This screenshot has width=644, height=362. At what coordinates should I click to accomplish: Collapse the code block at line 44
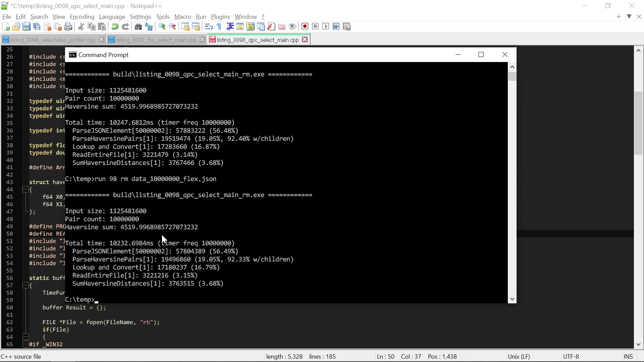click(x=26, y=189)
